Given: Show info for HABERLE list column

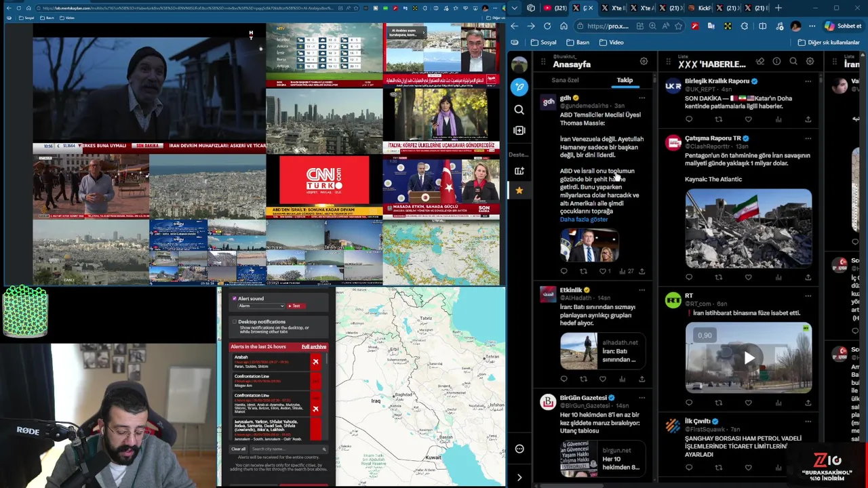Looking at the screenshot, I should (776, 62).
